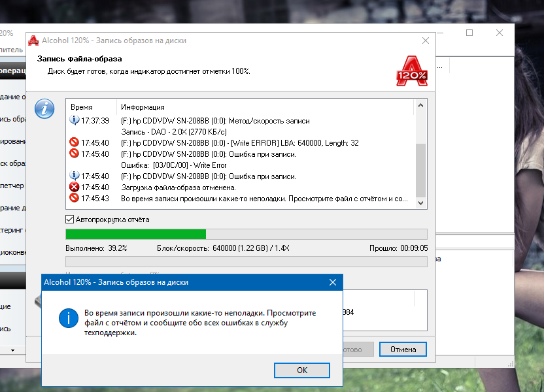The image size is (544, 392).
Task: Close the background Alcohol 120% main window
Action: (500, 33)
